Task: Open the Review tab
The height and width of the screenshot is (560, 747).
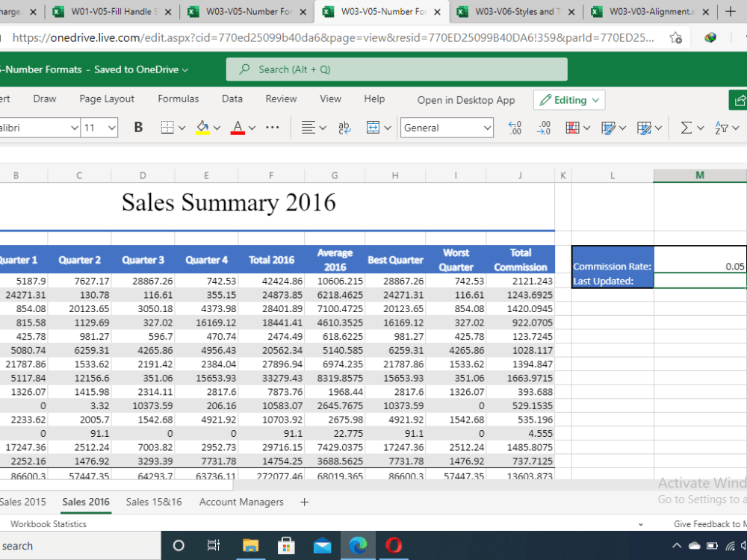Action: coord(281,99)
